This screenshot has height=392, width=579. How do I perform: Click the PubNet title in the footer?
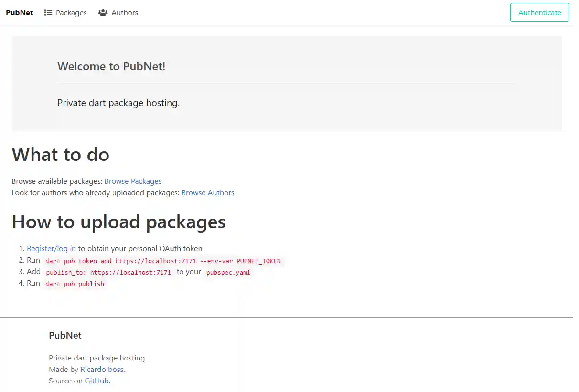pos(65,335)
